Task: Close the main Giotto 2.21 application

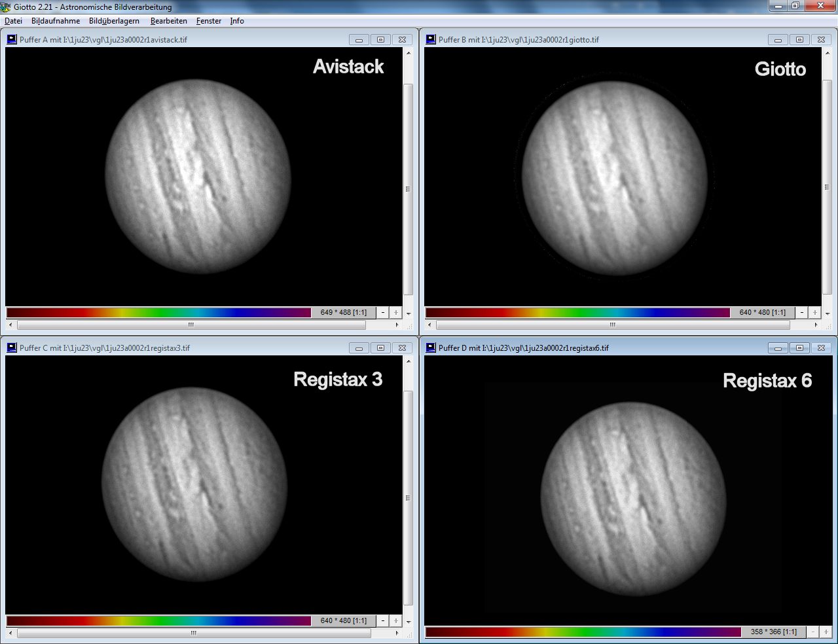Action: pos(820,6)
